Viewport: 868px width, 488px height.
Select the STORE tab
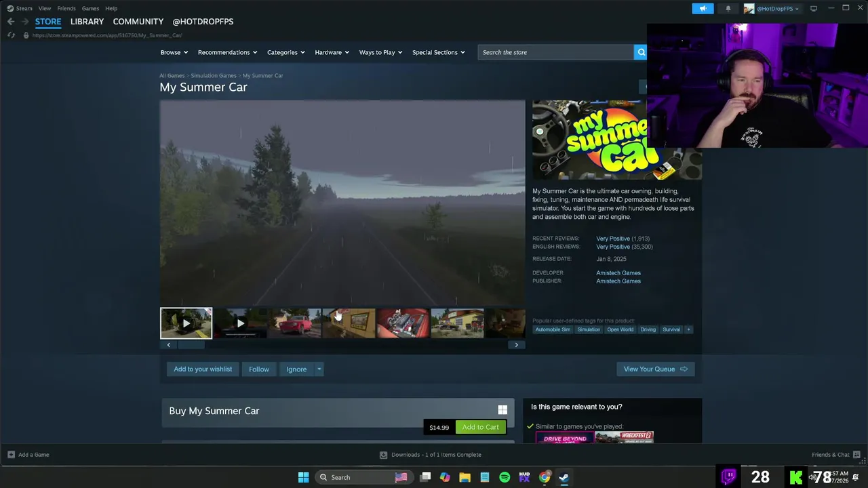pos(48,22)
